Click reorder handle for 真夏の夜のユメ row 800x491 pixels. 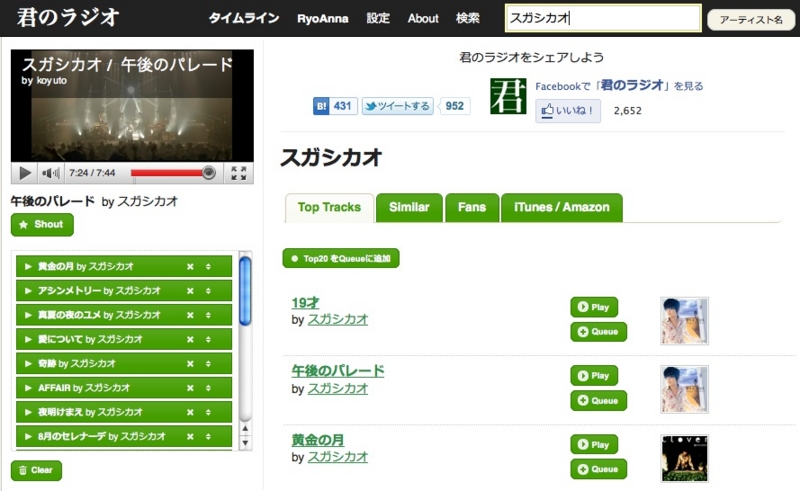pyautogui.click(x=208, y=315)
